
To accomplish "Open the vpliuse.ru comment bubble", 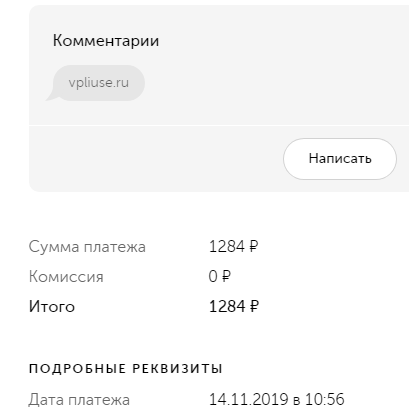I will (x=99, y=83).
